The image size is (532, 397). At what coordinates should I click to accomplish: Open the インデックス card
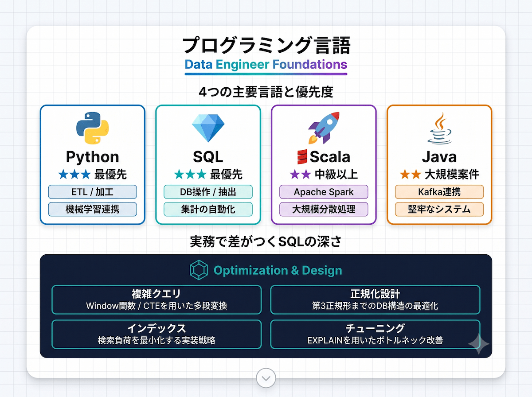[156, 334]
